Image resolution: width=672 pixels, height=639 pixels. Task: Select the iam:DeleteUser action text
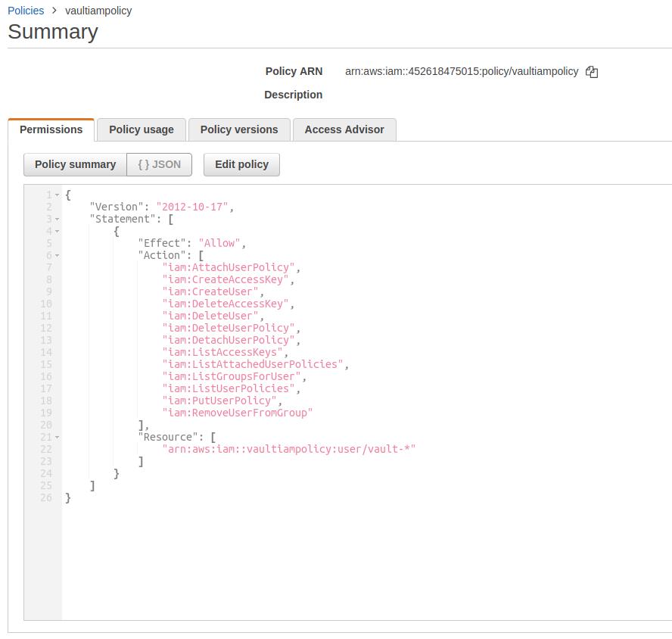point(210,316)
